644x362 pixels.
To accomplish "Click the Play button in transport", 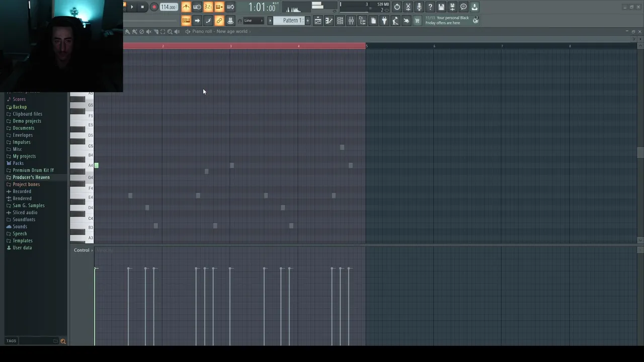I will click(x=132, y=7).
